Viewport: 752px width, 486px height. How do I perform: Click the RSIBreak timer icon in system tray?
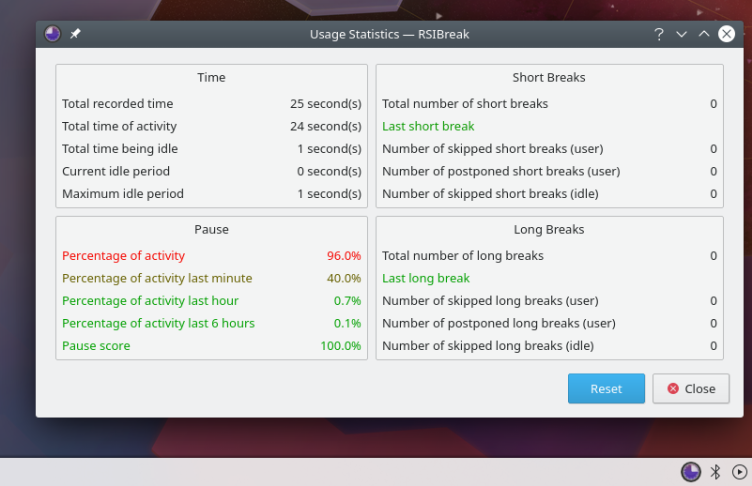point(690,472)
